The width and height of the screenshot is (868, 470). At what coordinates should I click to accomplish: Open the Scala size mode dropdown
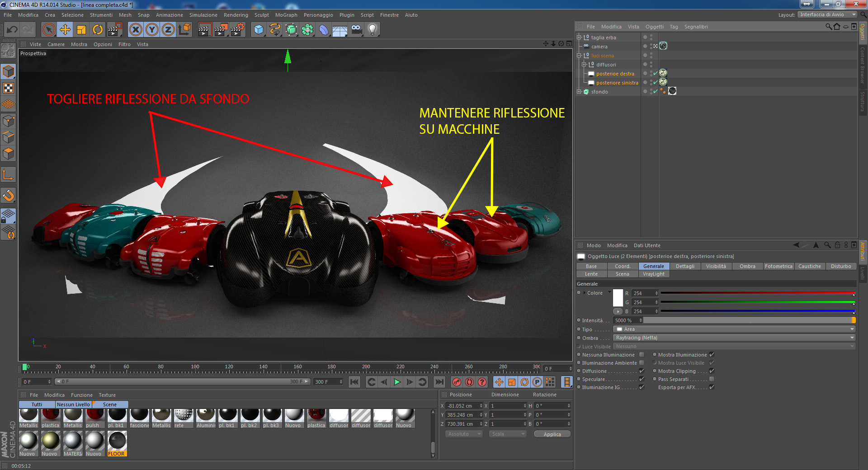508,434
